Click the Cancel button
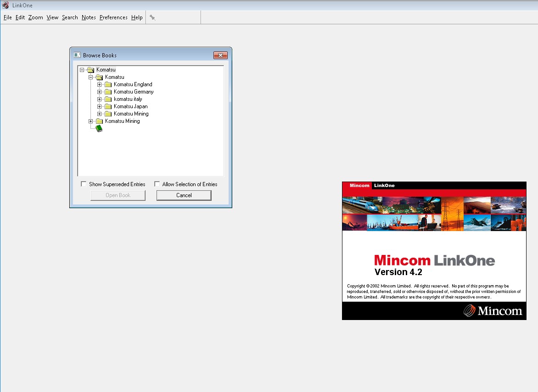The image size is (538, 392). pyautogui.click(x=184, y=195)
